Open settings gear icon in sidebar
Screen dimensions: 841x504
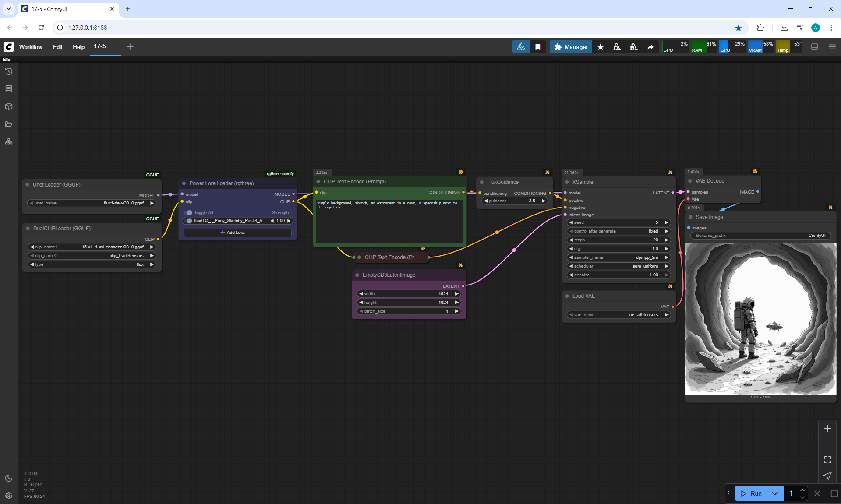point(9,496)
